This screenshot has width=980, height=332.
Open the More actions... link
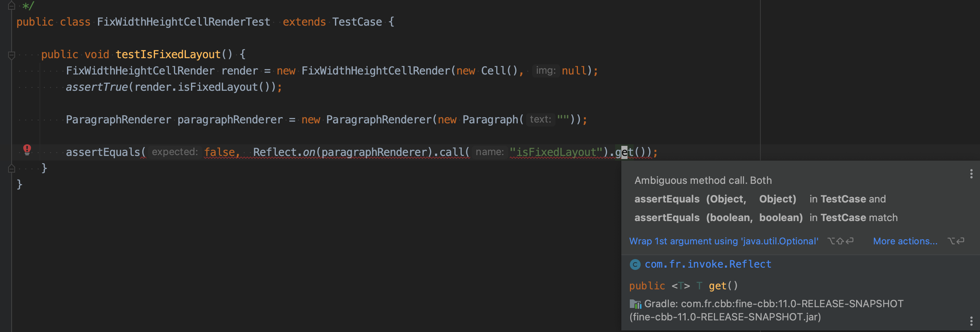tap(905, 241)
